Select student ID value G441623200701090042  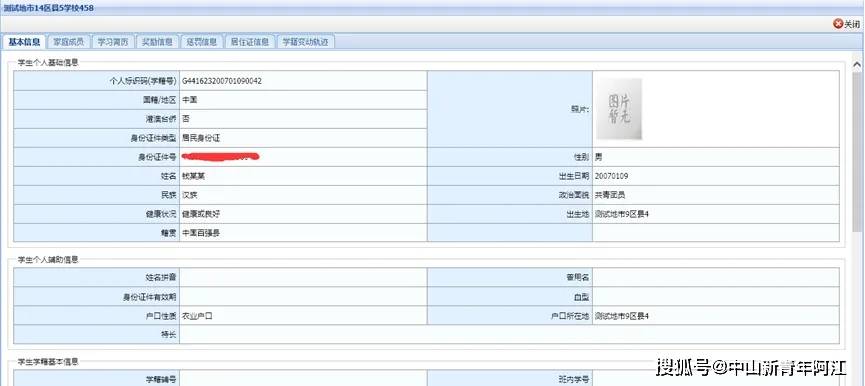pos(222,81)
